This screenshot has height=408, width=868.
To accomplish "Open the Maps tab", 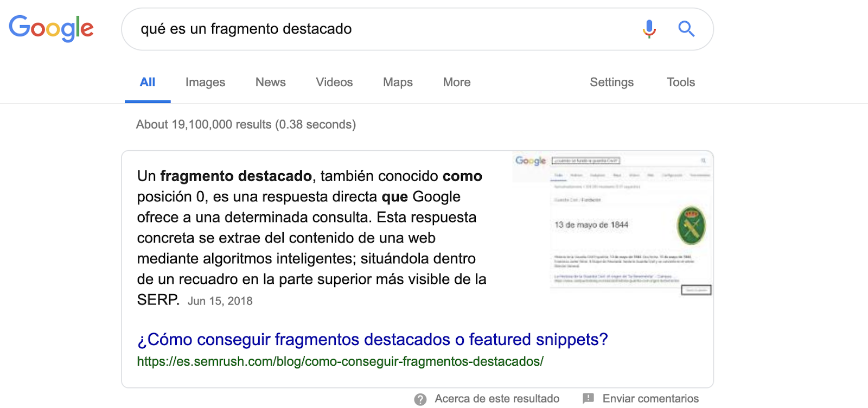I will (x=398, y=82).
